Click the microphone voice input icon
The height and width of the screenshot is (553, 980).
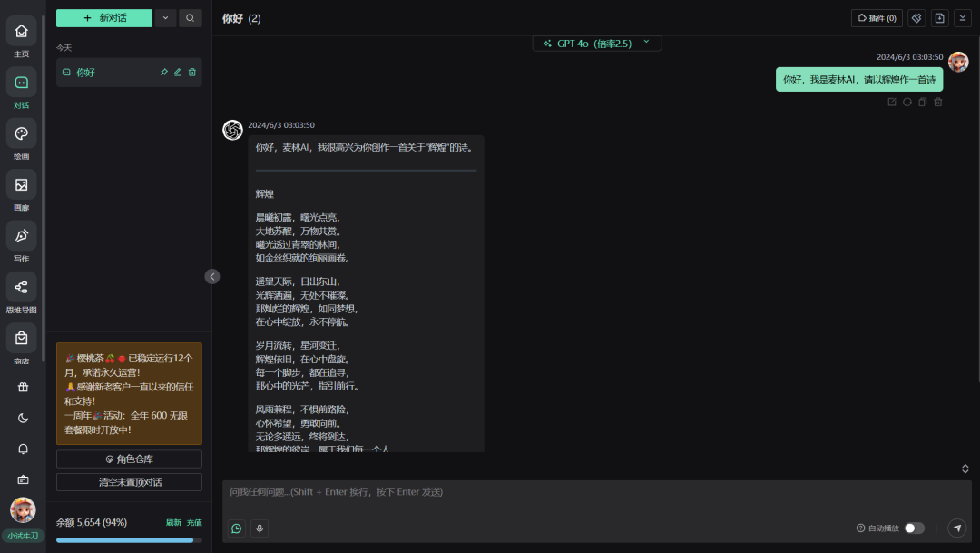click(x=260, y=528)
